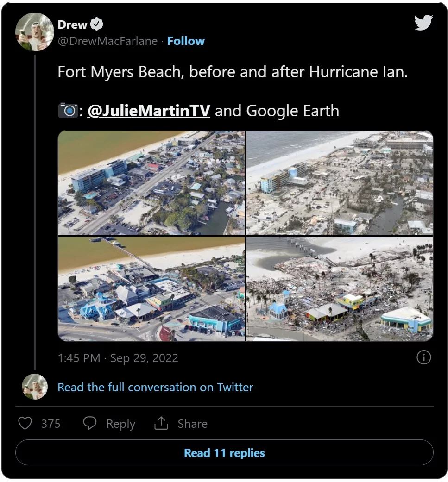Select the top-left before photo of Fort Myers
Screen dimensions: 448x482
(x=151, y=182)
